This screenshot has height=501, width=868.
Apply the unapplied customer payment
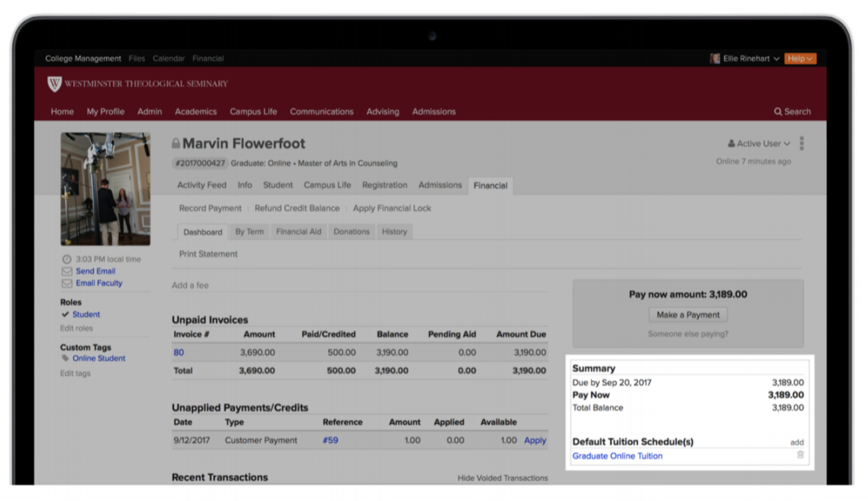pos(535,440)
